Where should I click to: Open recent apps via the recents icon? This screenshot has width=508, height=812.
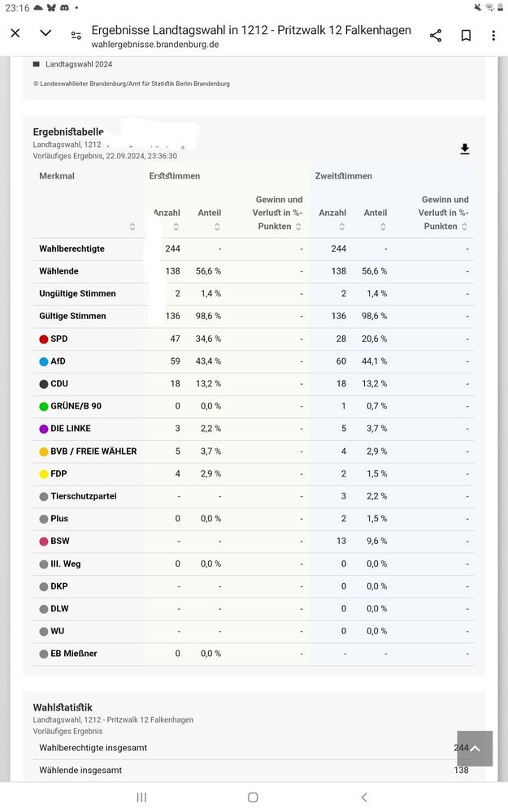click(141, 797)
